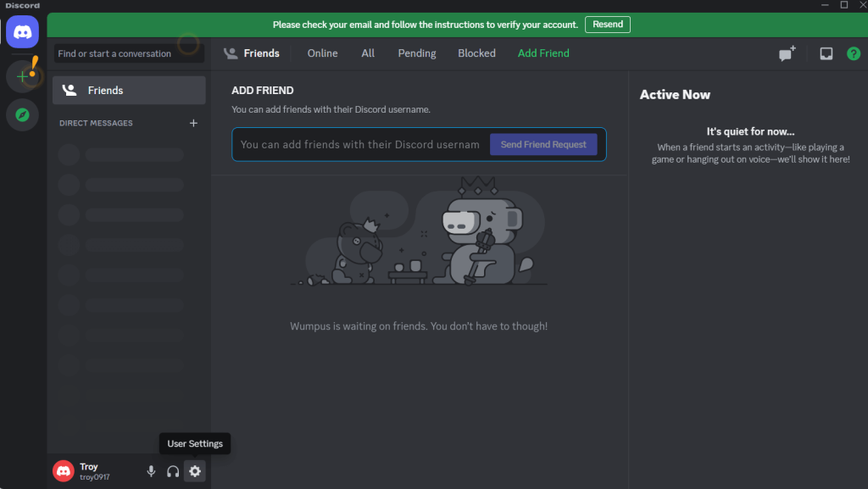Deafen with the headphones toggle
The height and width of the screenshot is (489, 868).
[173, 471]
